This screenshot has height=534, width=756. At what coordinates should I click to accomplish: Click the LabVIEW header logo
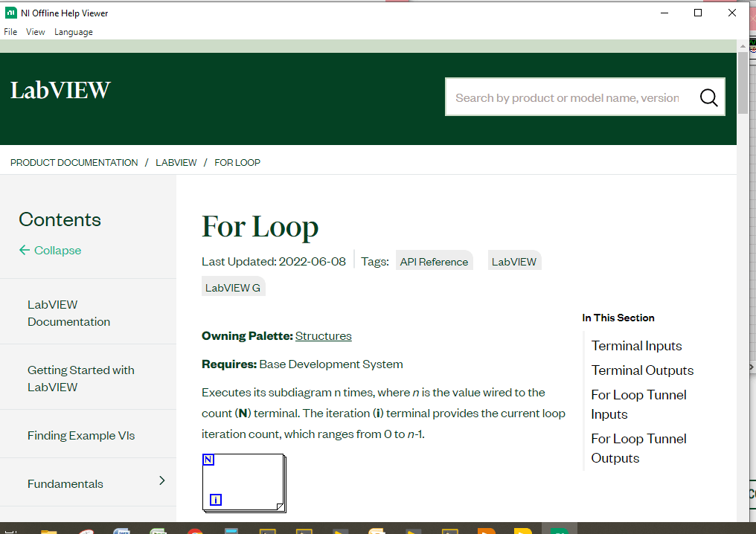pyautogui.click(x=60, y=90)
